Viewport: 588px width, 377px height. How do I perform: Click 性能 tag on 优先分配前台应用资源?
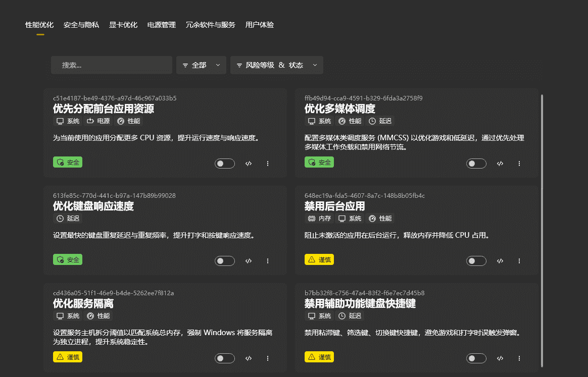[129, 121]
